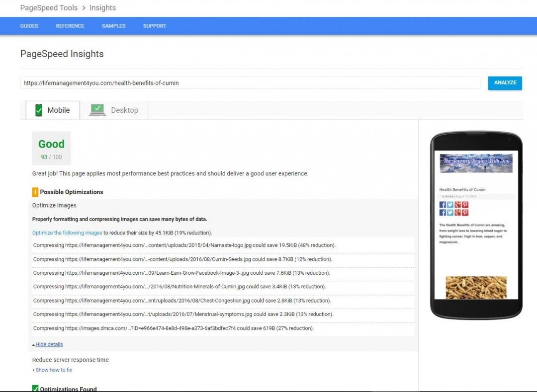Switch to the Desktop tab

point(114,110)
